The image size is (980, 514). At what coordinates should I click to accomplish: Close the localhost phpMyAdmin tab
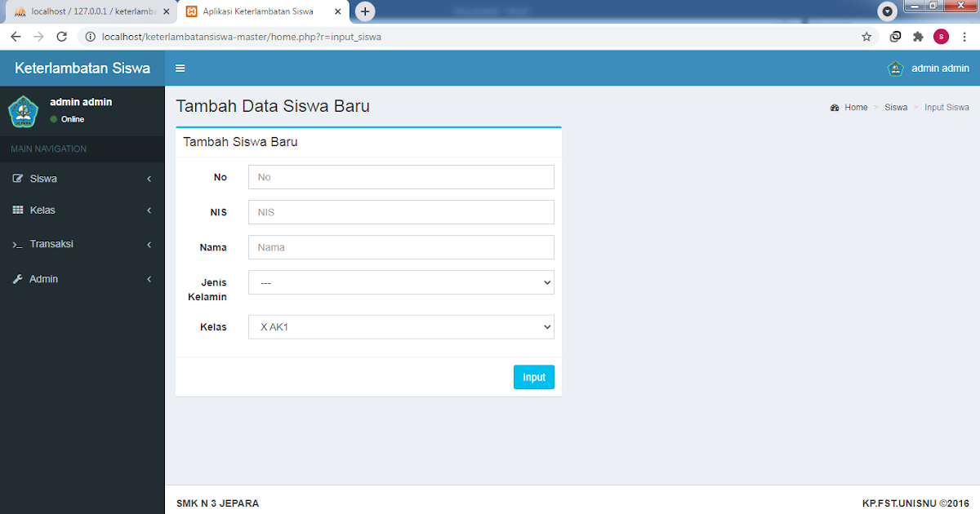[167, 11]
